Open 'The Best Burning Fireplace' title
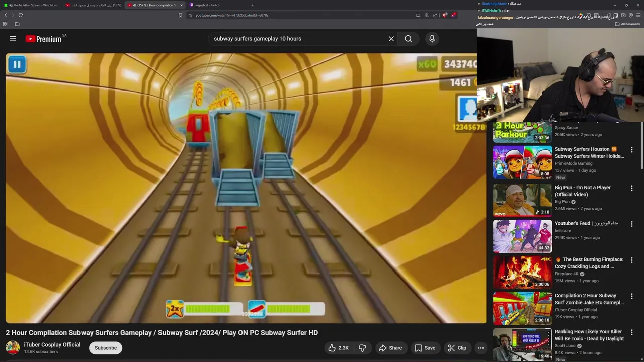The image size is (644, 362). point(589,263)
